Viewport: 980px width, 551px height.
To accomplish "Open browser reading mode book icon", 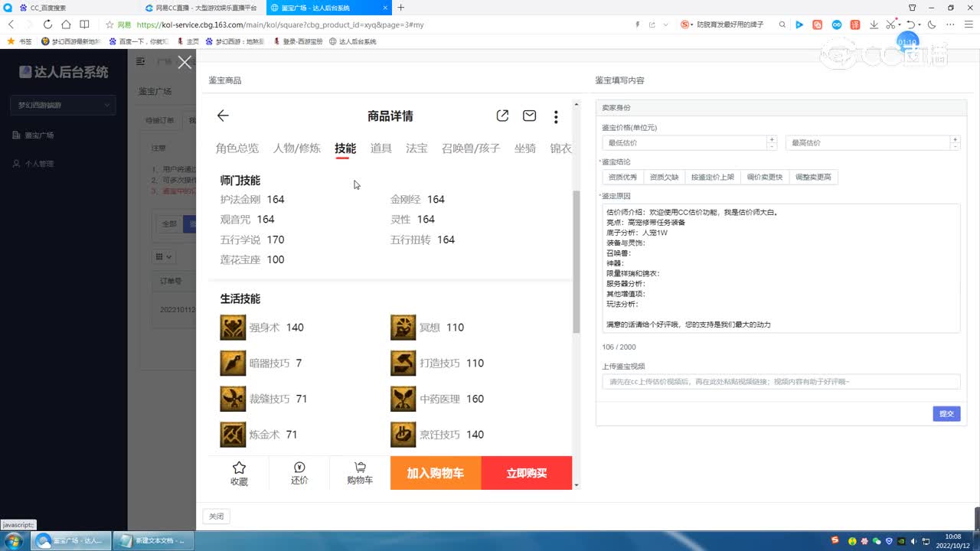I will (x=84, y=24).
